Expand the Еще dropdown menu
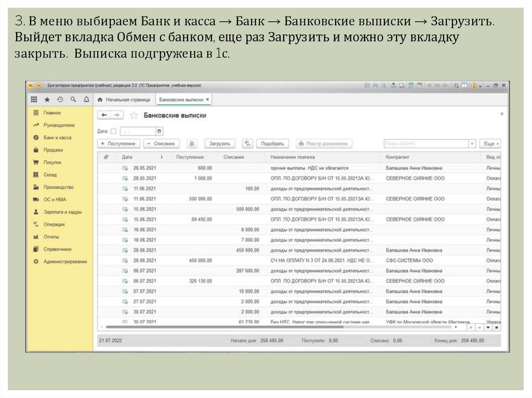The height and width of the screenshot is (398, 532). click(x=491, y=144)
